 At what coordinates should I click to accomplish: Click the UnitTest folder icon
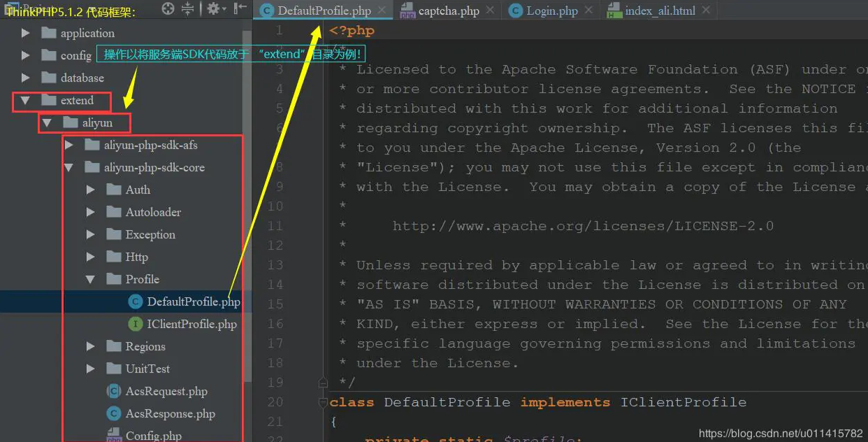[113, 369]
